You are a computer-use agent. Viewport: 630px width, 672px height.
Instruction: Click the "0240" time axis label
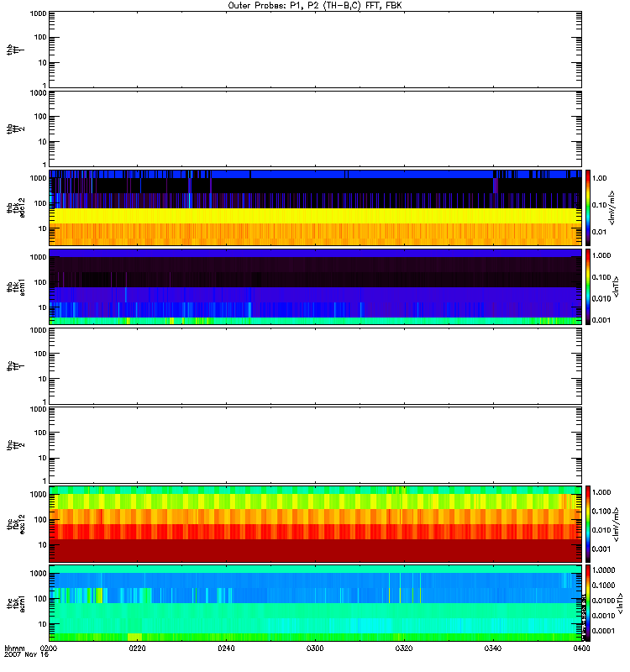226,648
